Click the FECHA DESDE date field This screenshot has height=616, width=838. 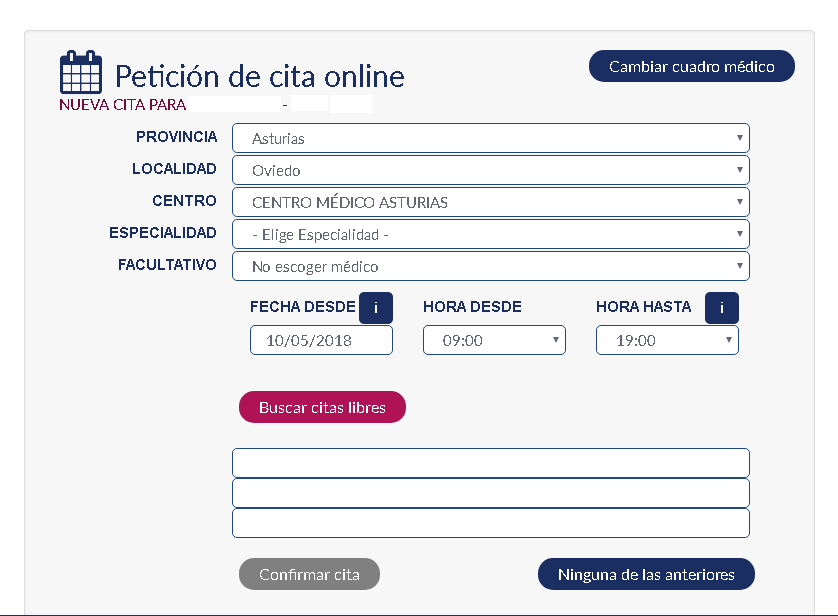[321, 341]
